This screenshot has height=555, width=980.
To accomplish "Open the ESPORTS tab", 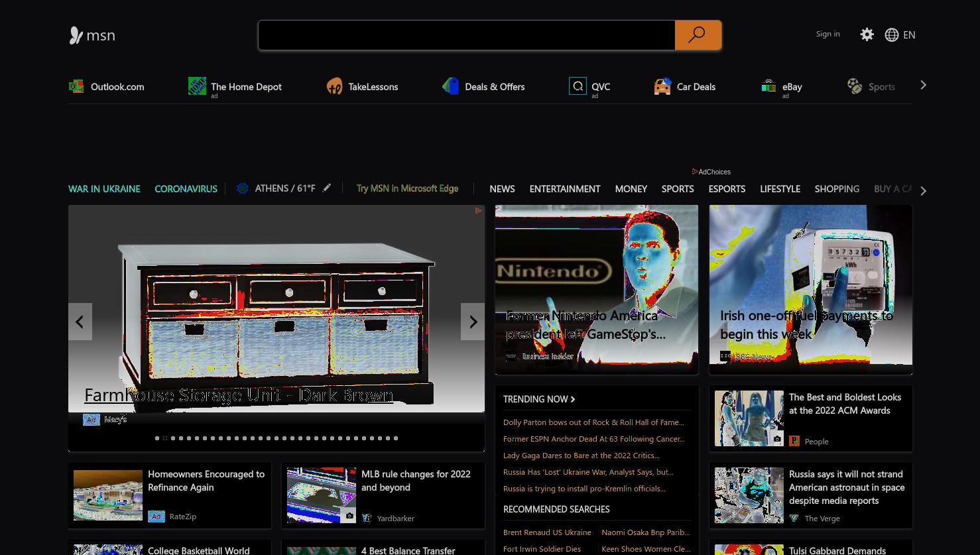I will (727, 188).
